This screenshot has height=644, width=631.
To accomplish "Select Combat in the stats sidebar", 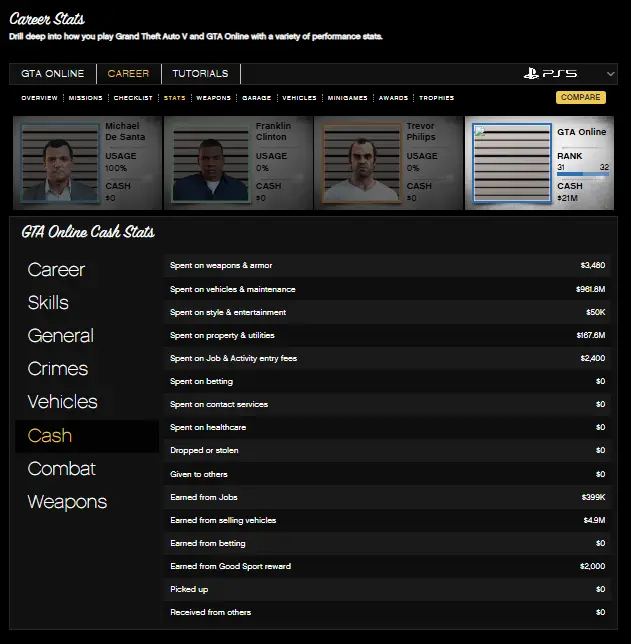I will (x=62, y=469).
